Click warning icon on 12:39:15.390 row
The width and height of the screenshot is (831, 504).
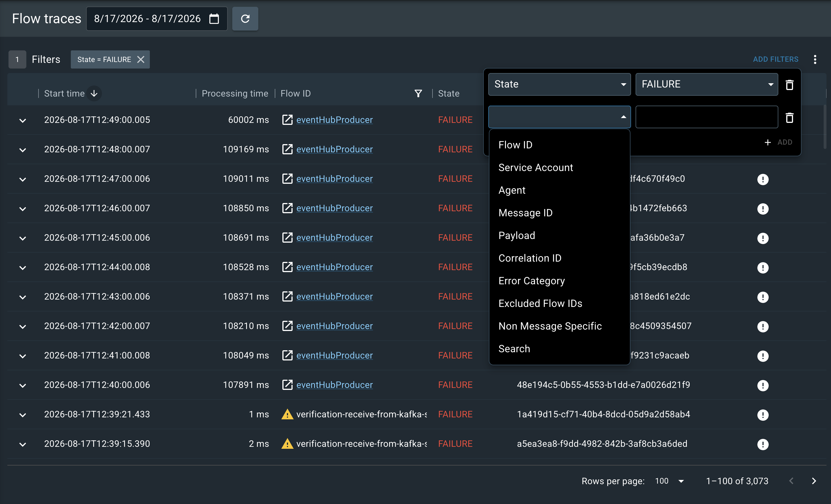(x=287, y=444)
